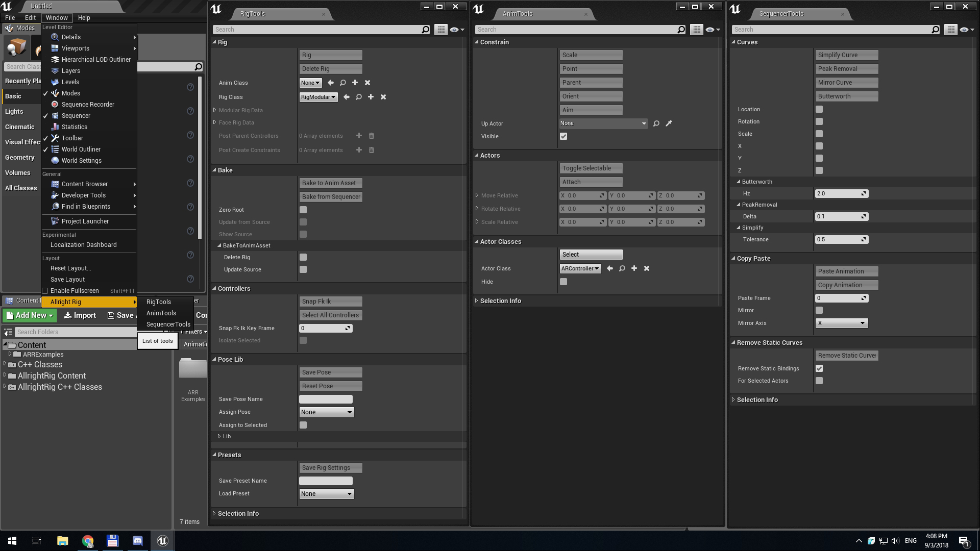Click the Load Preset dropdown selector
This screenshot has width=980, height=551.
point(326,494)
